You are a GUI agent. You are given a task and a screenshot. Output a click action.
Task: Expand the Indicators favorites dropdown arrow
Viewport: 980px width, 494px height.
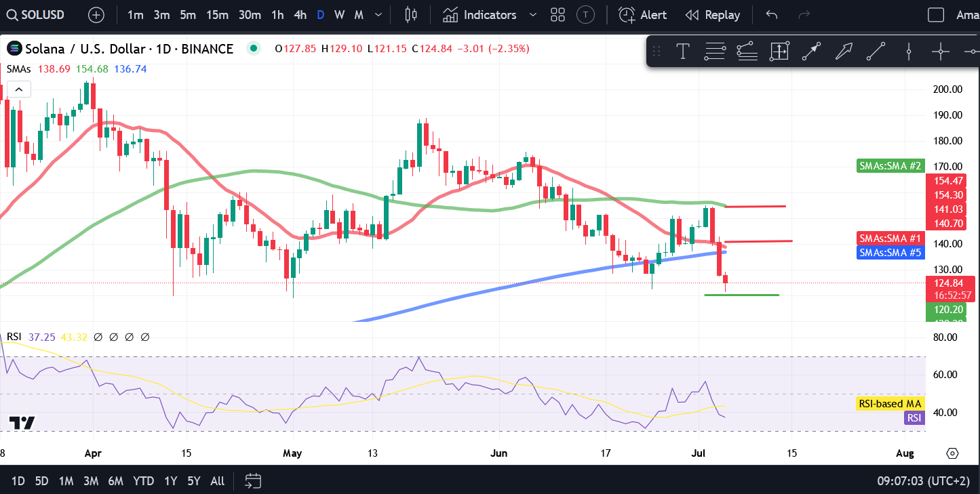(532, 15)
